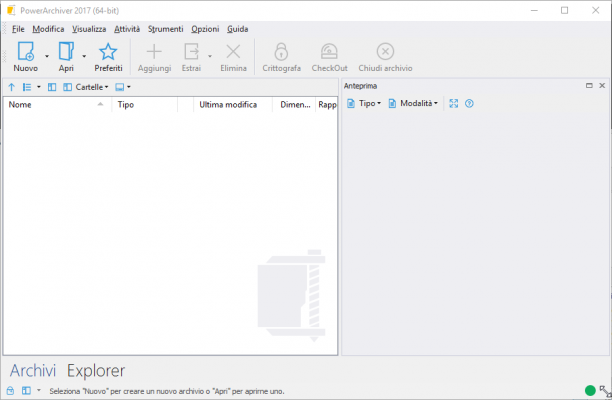Open the Cartelle dropdown
Viewport: 612px width, 400px height.
(x=86, y=87)
